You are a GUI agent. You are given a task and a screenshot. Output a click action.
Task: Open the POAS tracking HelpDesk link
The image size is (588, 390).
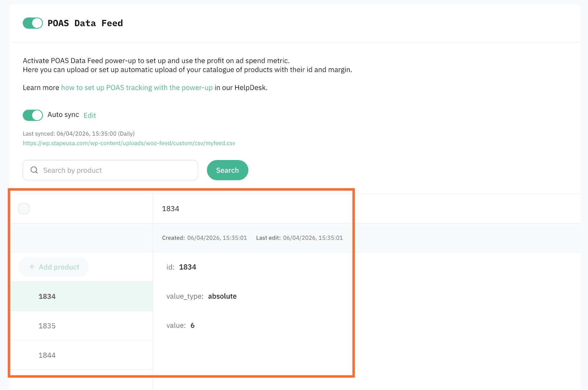click(x=137, y=88)
